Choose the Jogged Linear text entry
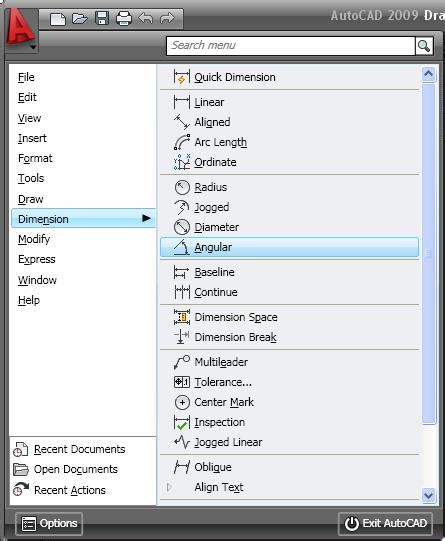The width and height of the screenshot is (445, 541). tap(228, 442)
